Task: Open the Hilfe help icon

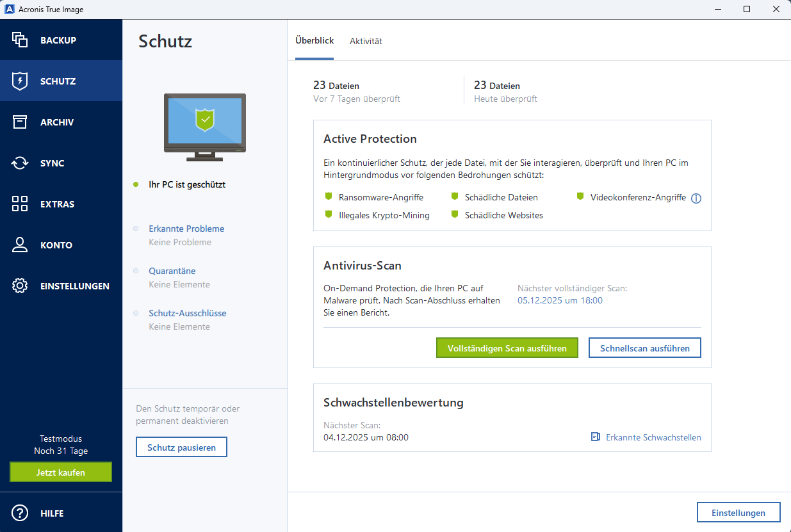Action: (x=19, y=513)
